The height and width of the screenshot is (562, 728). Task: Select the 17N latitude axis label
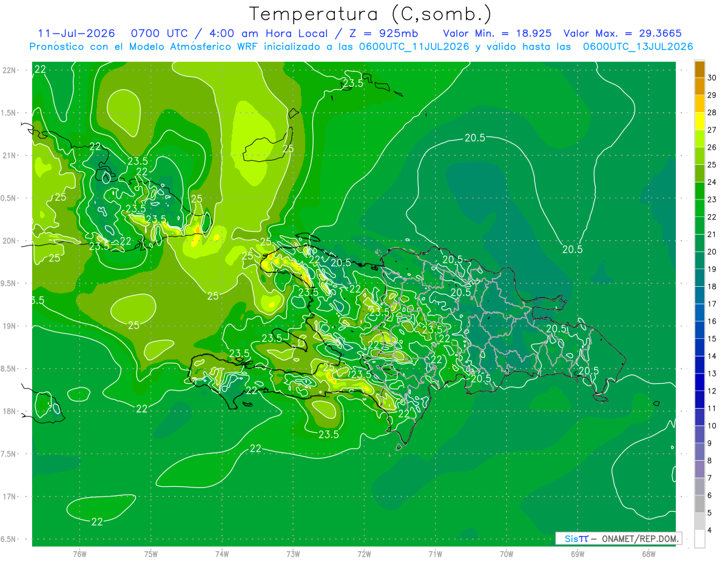click(x=9, y=497)
